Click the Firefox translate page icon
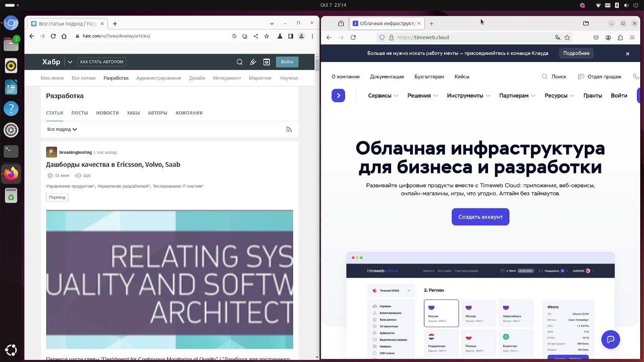The width and height of the screenshot is (644, 362). coord(557,37)
